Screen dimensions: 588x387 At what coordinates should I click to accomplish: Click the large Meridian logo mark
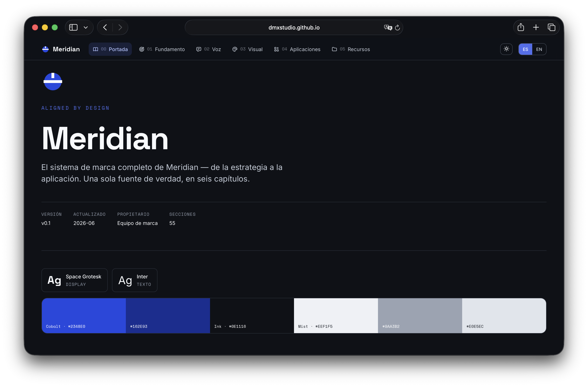[53, 81]
